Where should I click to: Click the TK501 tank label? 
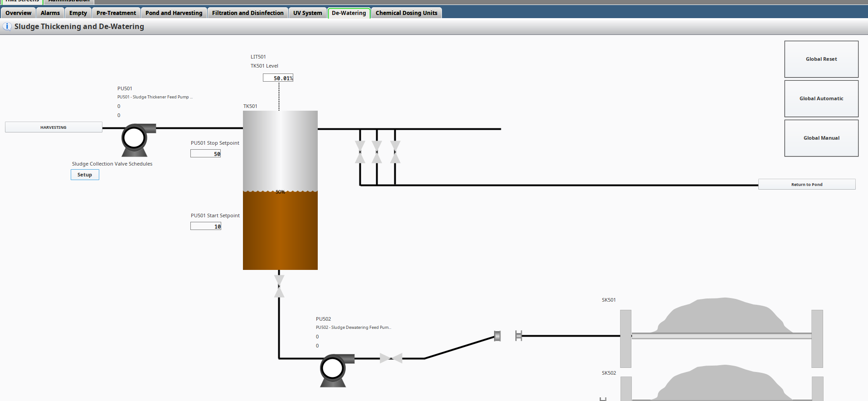pyautogui.click(x=250, y=106)
